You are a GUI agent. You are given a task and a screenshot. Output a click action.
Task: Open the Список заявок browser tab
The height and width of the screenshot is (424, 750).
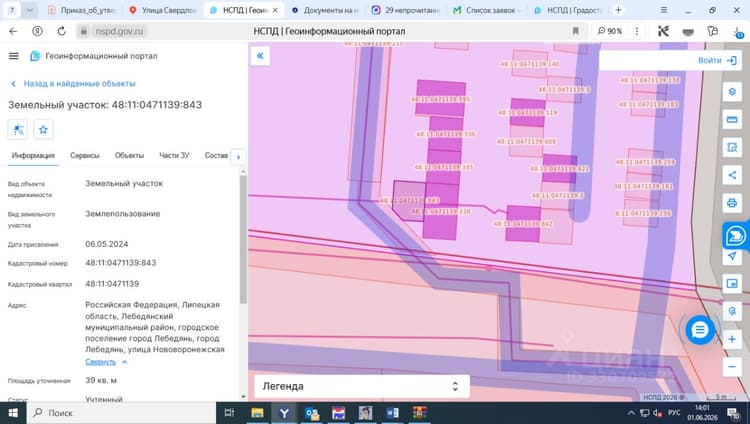pyautogui.click(x=487, y=10)
